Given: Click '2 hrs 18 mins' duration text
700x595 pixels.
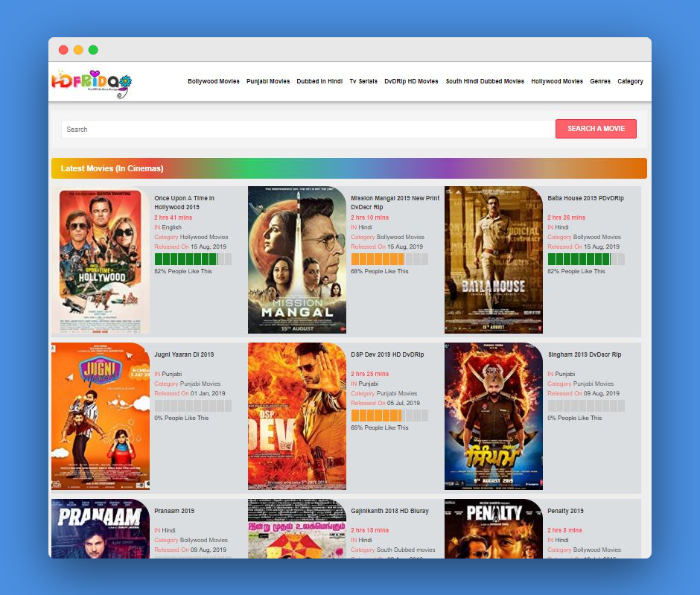Looking at the screenshot, I should (369, 530).
